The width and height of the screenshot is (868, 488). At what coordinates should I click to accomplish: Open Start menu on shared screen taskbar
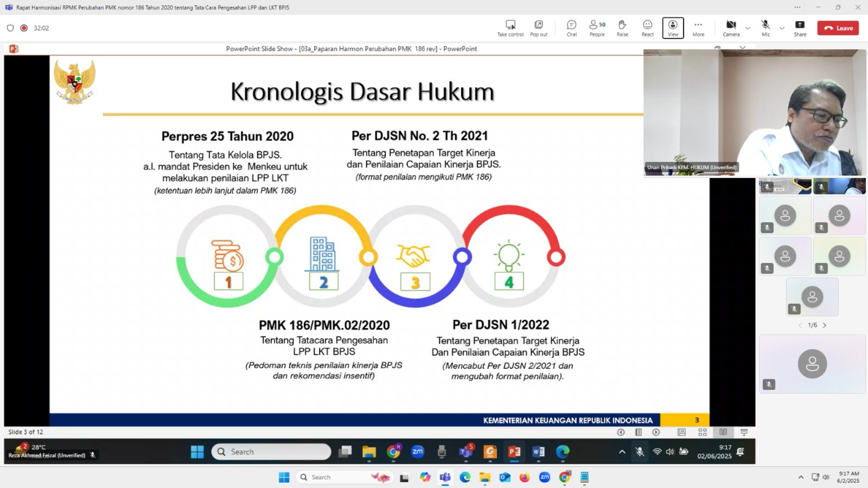tap(197, 452)
